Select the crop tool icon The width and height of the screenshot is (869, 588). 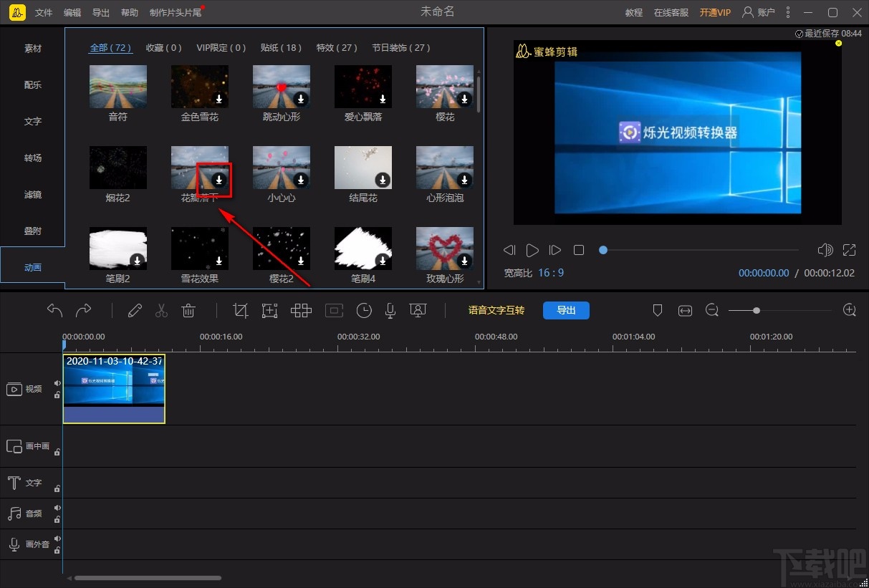[241, 310]
